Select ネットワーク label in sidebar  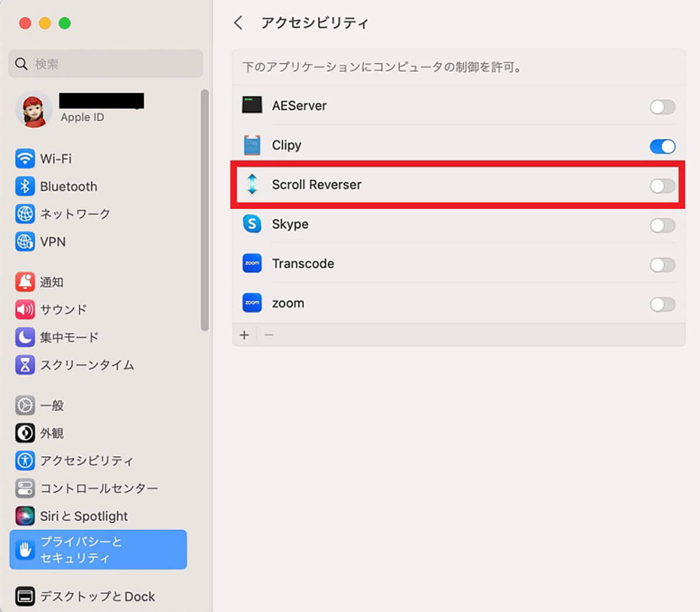coord(75,214)
